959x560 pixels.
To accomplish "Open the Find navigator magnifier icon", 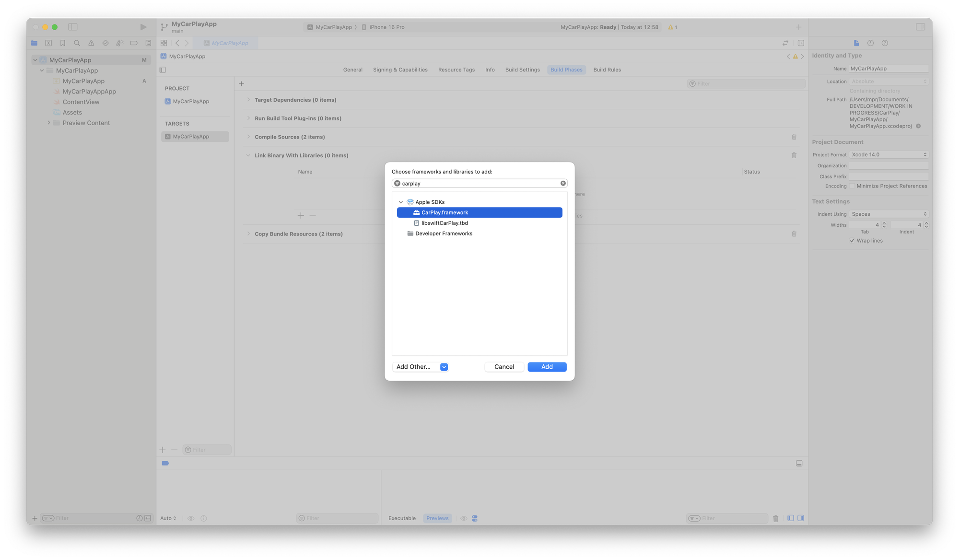I will [77, 43].
